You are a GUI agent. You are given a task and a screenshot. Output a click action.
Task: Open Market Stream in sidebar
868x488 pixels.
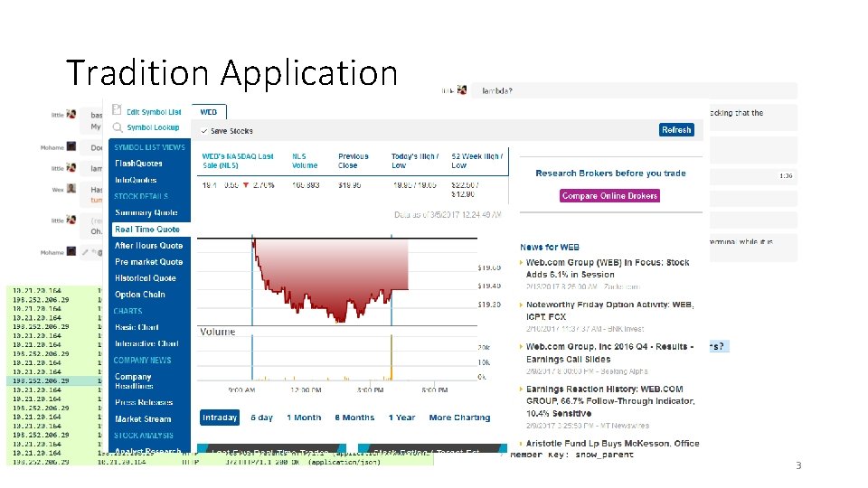pyautogui.click(x=143, y=418)
